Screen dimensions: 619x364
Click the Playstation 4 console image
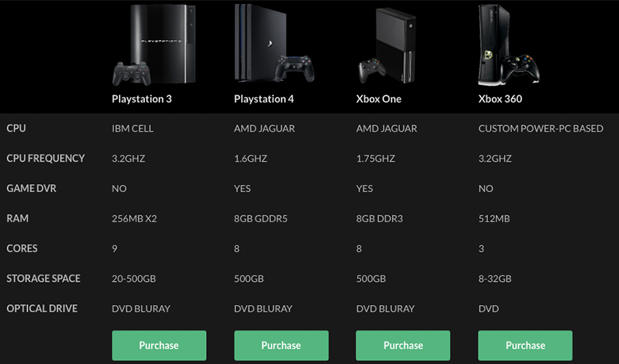click(275, 44)
